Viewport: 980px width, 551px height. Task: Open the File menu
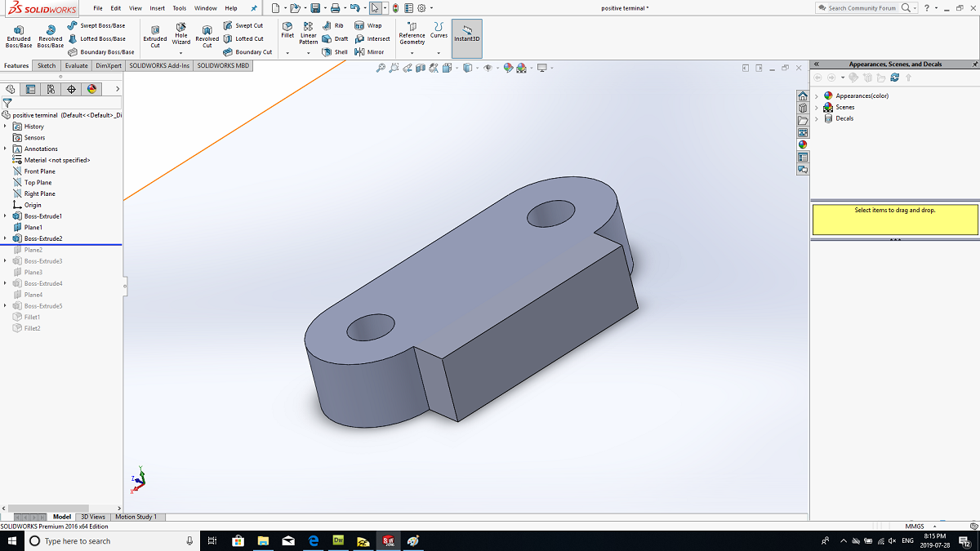[x=98, y=8]
